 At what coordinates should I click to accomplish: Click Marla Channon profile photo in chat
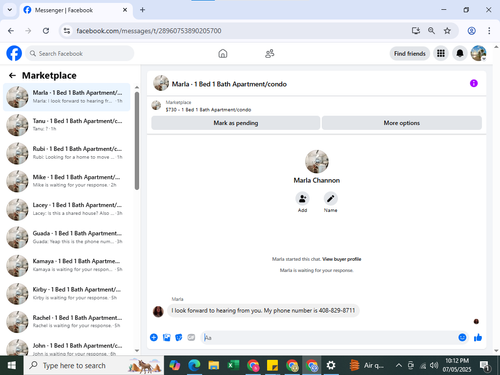pyautogui.click(x=317, y=161)
